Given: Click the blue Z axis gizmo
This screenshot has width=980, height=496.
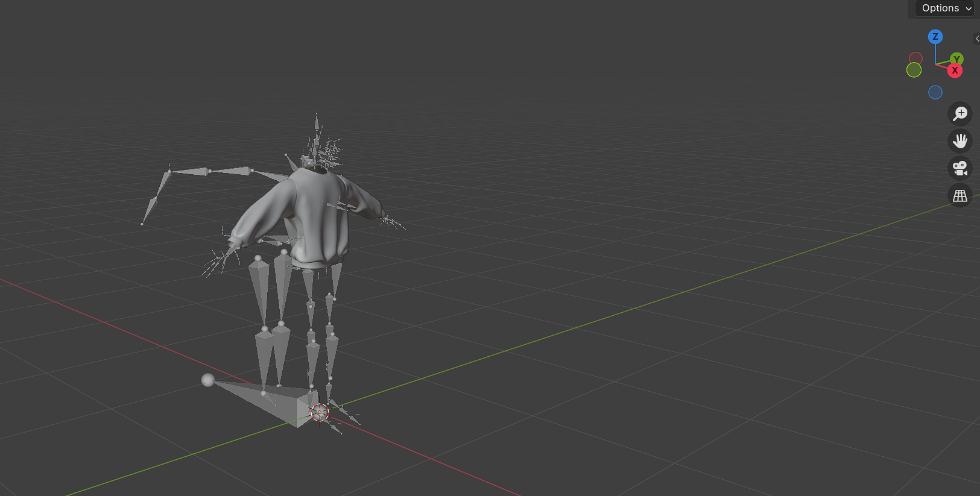Looking at the screenshot, I should click(x=935, y=37).
